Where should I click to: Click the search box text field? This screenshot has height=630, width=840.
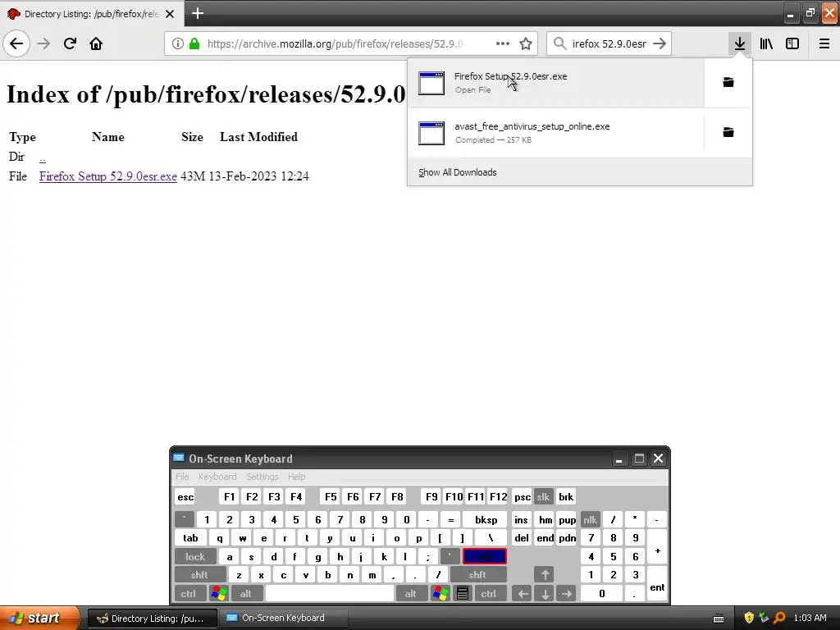coord(609,43)
